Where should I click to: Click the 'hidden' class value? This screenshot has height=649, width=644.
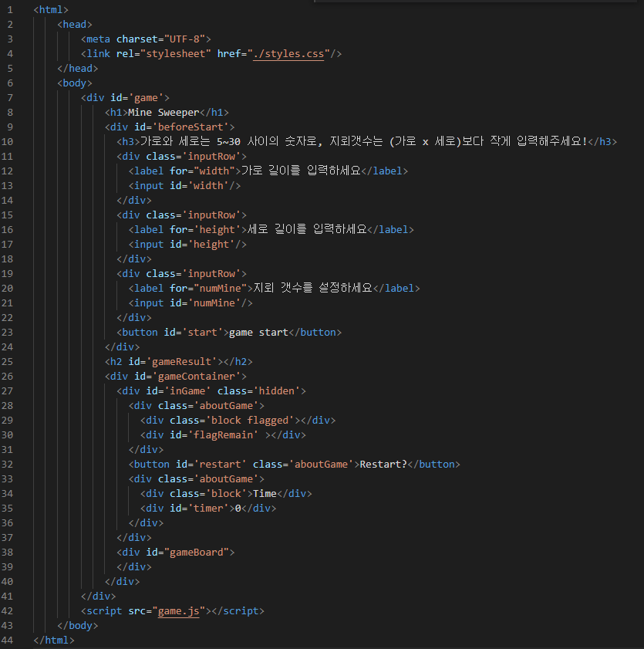tap(277, 391)
